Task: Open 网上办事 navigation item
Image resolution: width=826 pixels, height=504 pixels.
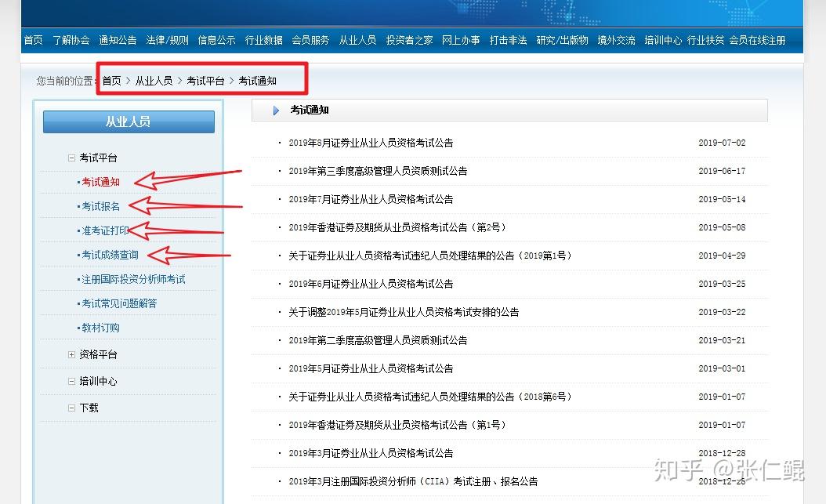Action: click(461, 40)
